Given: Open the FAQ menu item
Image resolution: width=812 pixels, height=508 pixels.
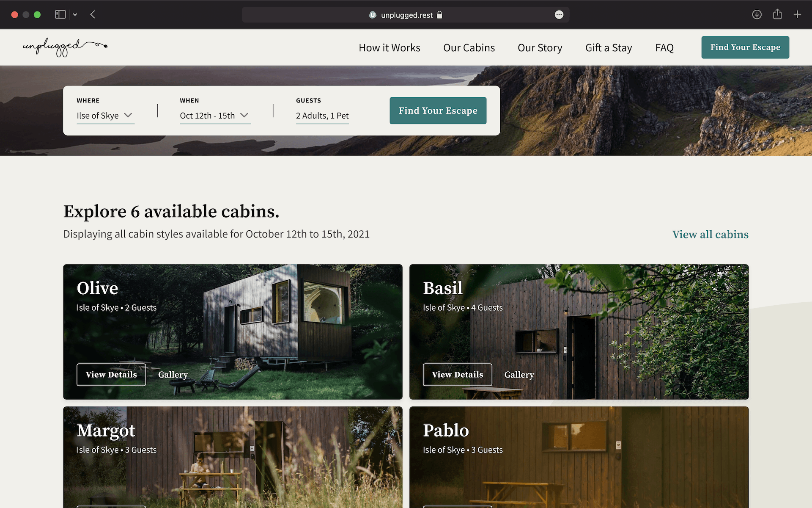Looking at the screenshot, I should 664,48.
